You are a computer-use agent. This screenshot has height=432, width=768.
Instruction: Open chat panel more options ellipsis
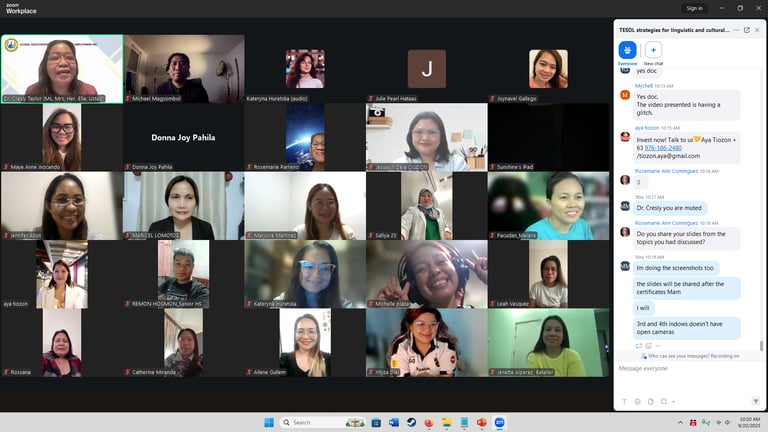coord(736,30)
